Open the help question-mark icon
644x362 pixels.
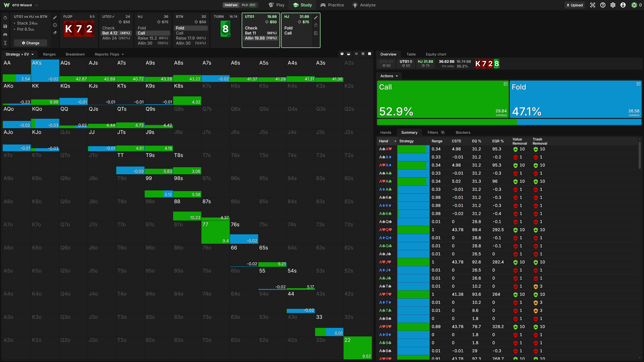[603, 5]
